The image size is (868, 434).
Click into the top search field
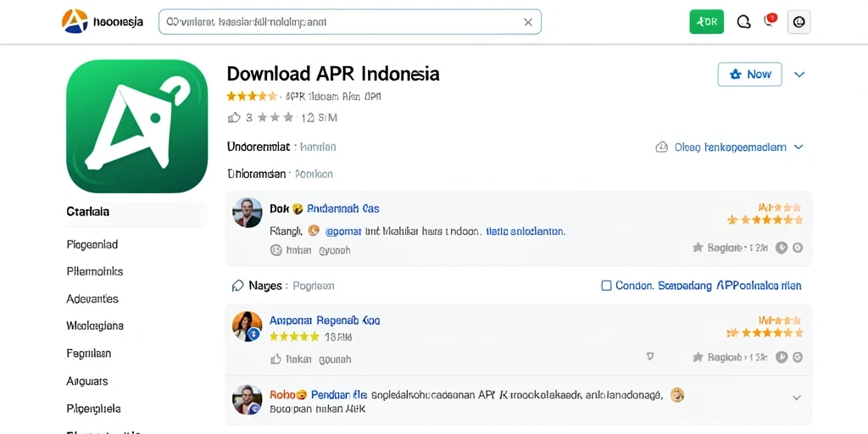(x=350, y=22)
